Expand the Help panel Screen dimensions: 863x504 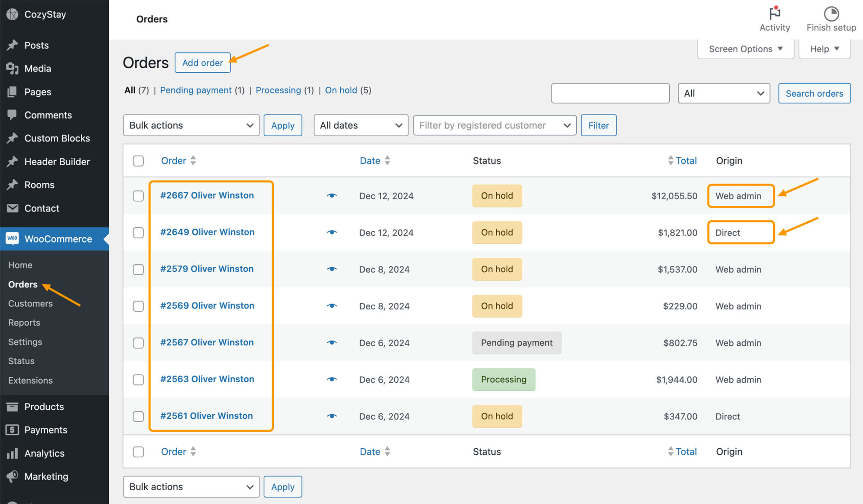click(x=824, y=49)
